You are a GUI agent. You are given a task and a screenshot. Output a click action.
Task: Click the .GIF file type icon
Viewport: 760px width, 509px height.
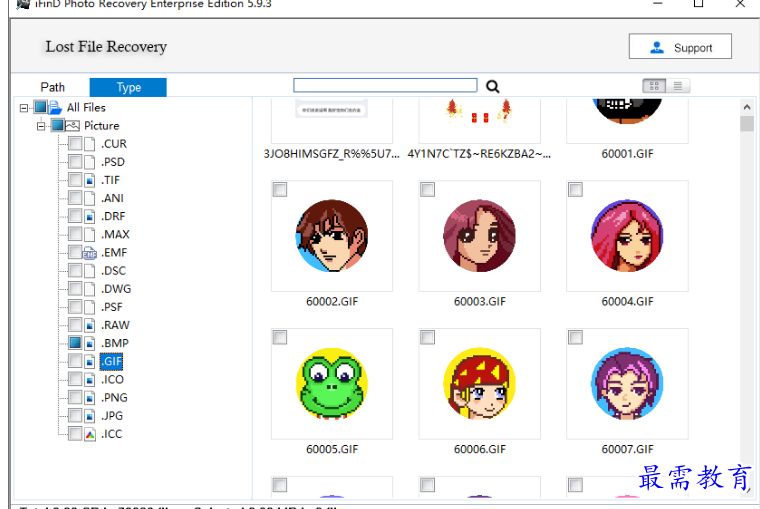90,361
